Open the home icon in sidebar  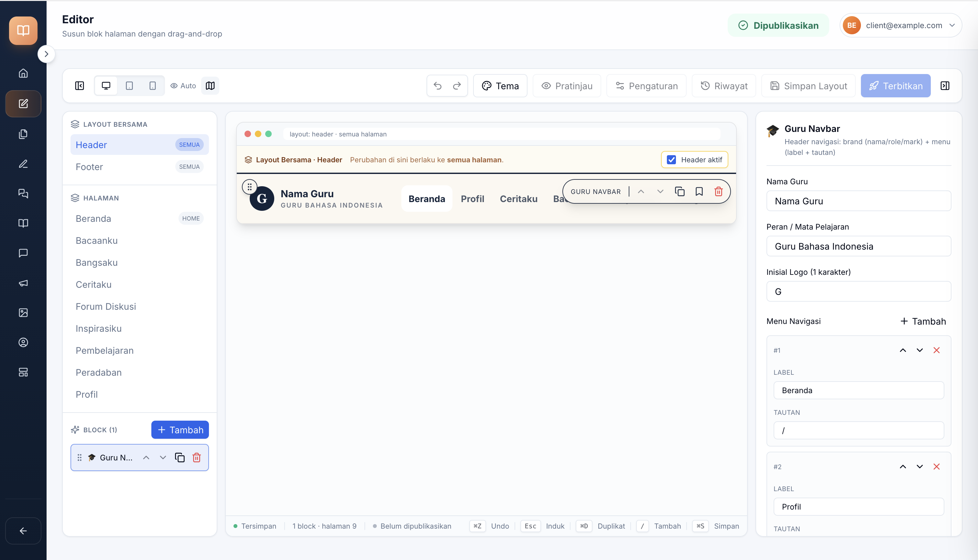(24, 73)
